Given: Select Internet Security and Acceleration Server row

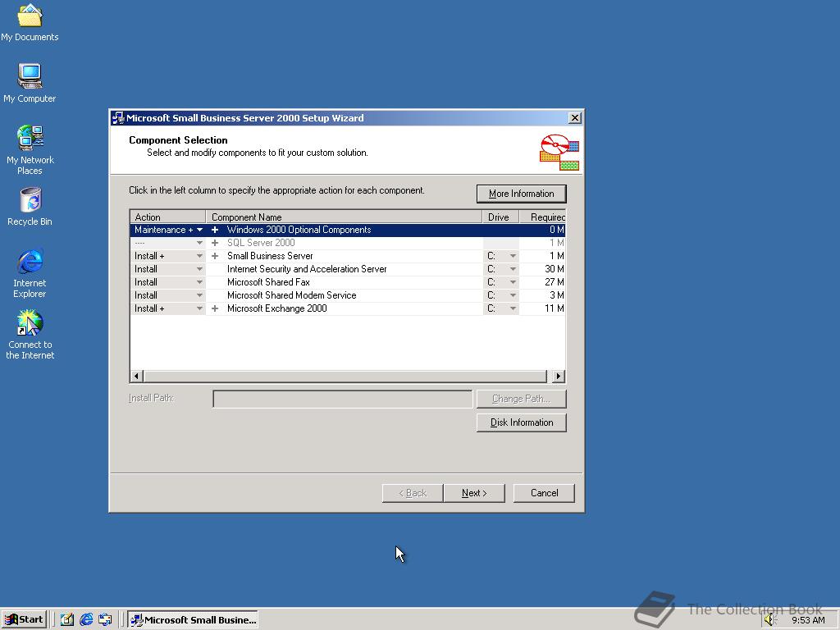Looking at the screenshot, I should click(348, 269).
